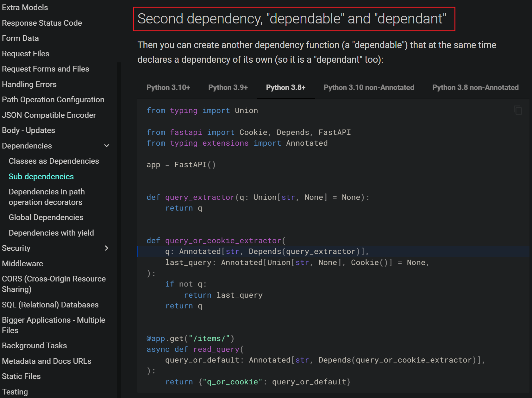
Task: Select the active Python 3.8+ tab
Action: click(x=285, y=88)
